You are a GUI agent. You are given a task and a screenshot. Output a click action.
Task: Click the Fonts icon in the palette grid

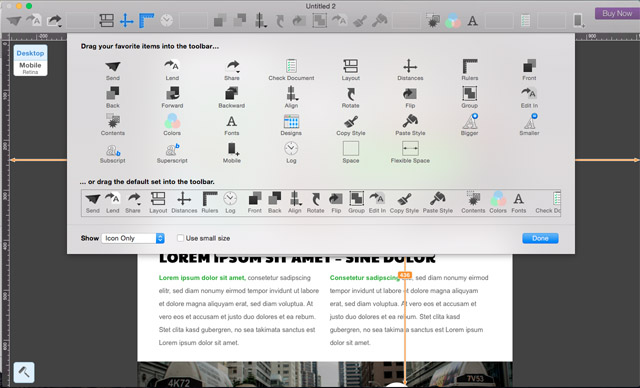point(231,122)
